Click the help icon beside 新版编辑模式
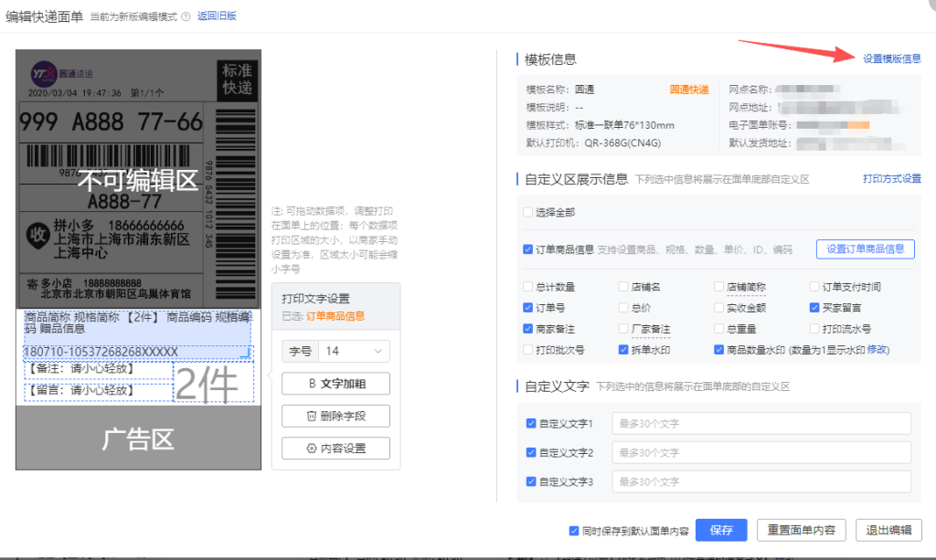This screenshot has width=936, height=560. [186, 16]
